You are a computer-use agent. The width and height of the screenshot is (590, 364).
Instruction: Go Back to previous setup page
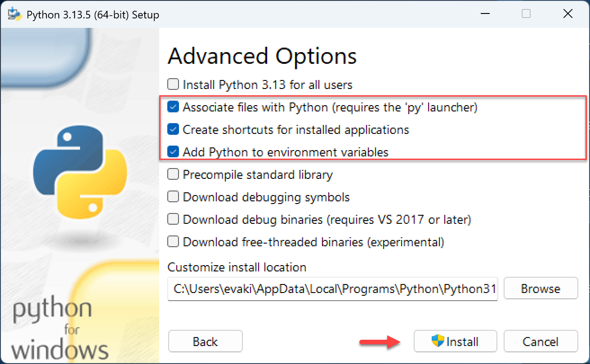[x=206, y=342]
